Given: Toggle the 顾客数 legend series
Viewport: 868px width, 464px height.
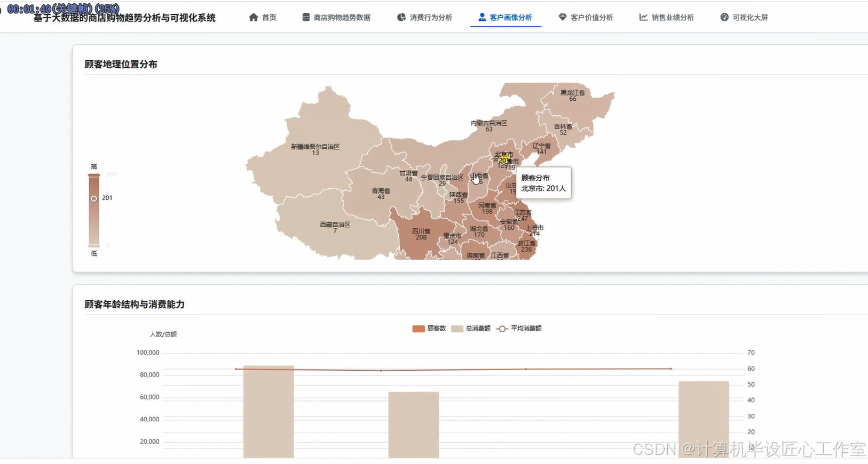Looking at the screenshot, I should coord(429,329).
